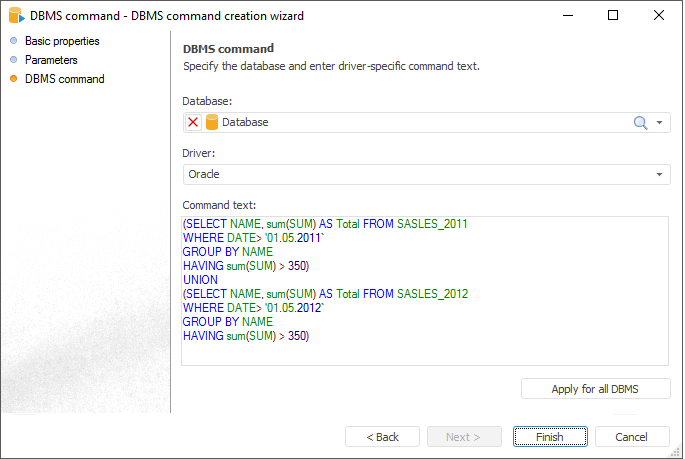Click the DBMS command wizard title bar icon

coord(14,16)
